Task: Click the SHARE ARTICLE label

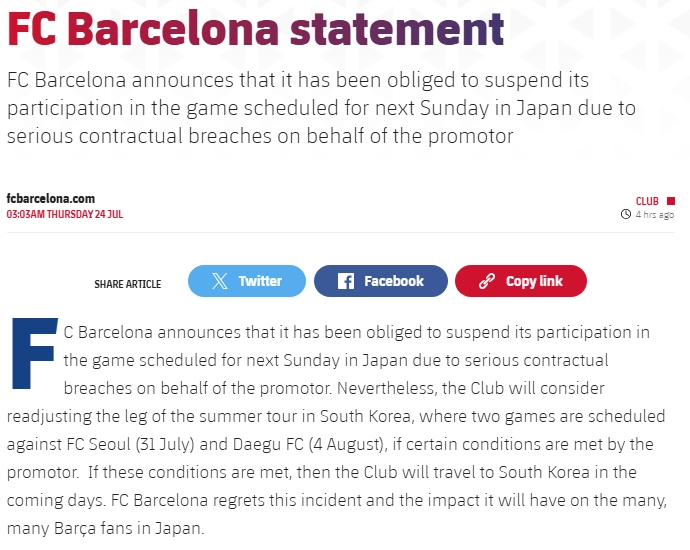Action: tap(128, 284)
